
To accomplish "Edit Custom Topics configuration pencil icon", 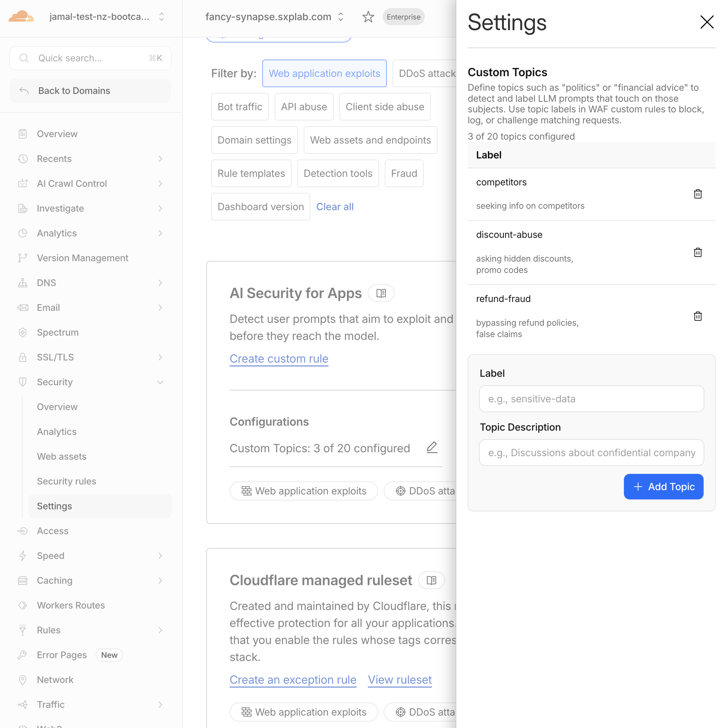I will [432, 447].
